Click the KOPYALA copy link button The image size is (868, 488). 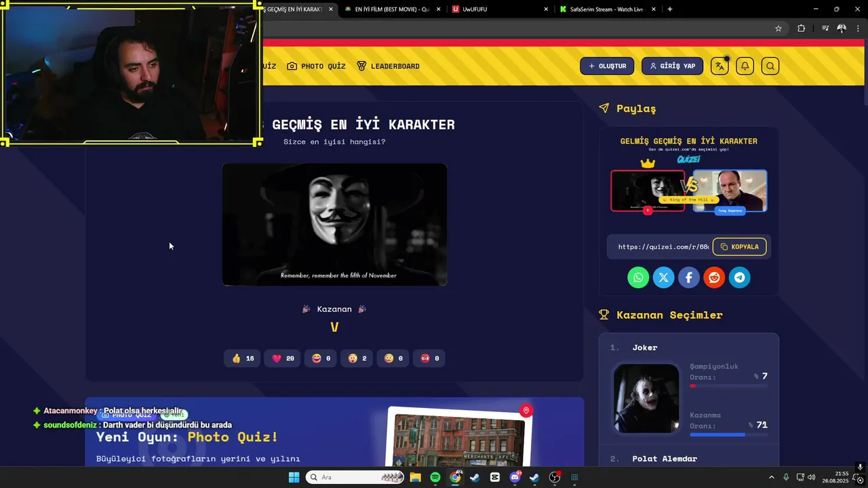(739, 247)
